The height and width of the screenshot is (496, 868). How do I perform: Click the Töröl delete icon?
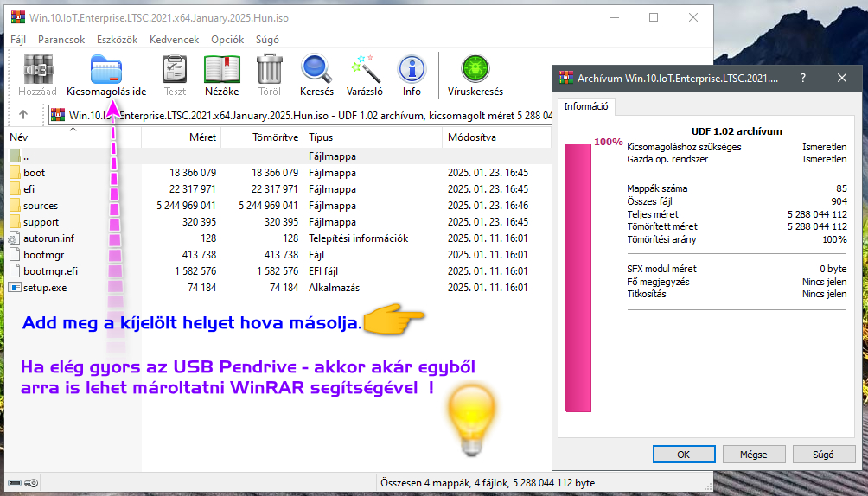269,71
